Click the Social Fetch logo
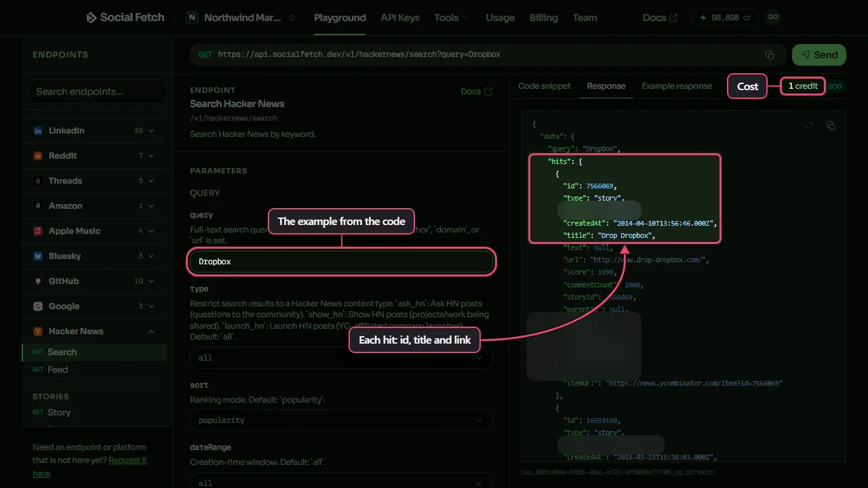 tap(125, 18)
